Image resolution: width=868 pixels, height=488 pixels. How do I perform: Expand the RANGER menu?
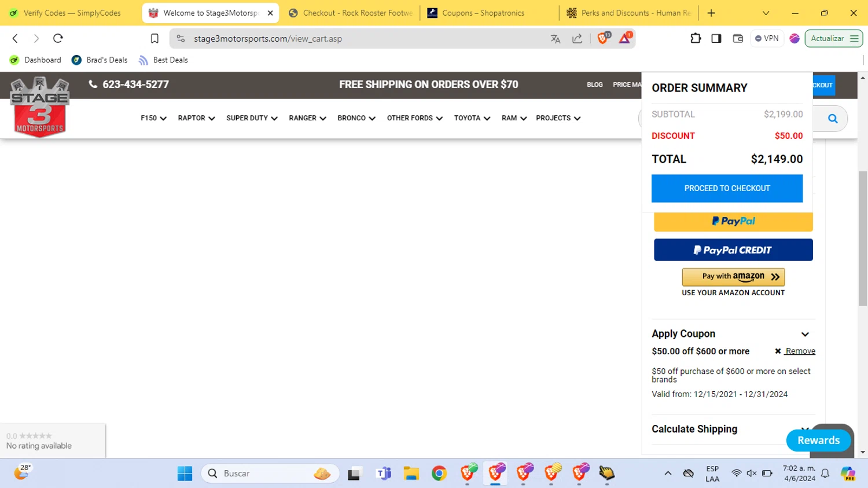(307, 118)
